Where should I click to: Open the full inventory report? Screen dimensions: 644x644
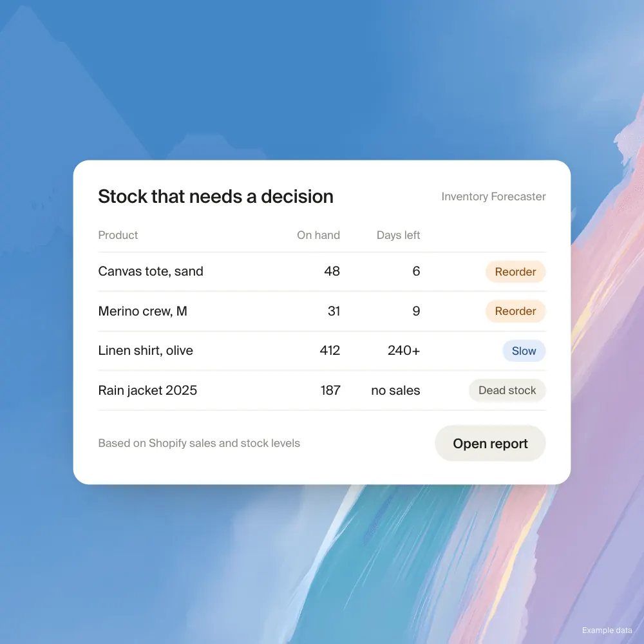490,443
